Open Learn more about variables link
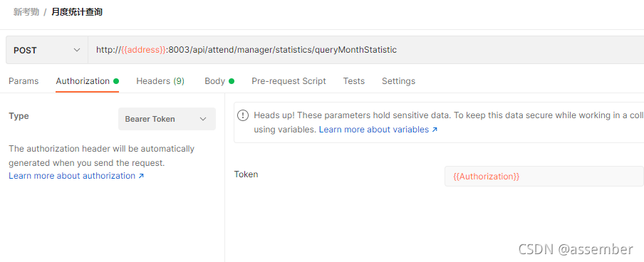Screen dimensions: 644x262 point(374,130)
